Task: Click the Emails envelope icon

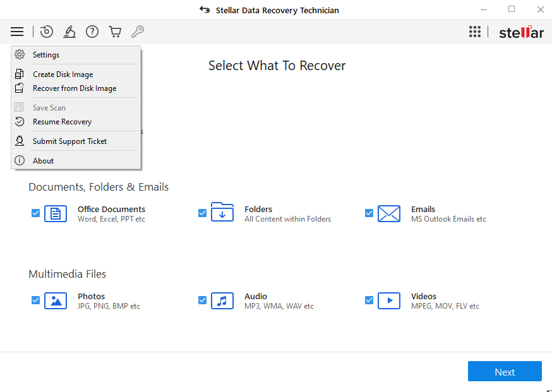Action: click(389, 214)
